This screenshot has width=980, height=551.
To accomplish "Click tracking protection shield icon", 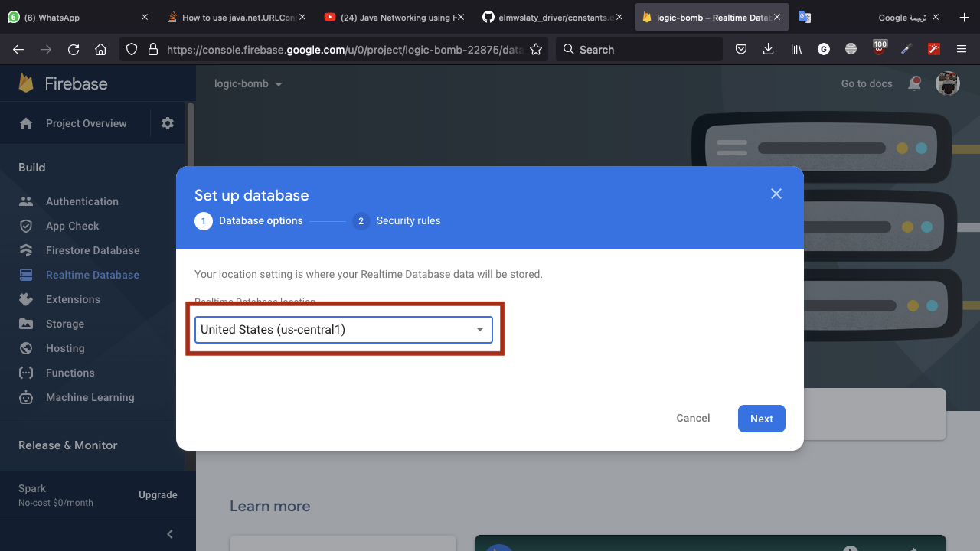I will [132, 49].
